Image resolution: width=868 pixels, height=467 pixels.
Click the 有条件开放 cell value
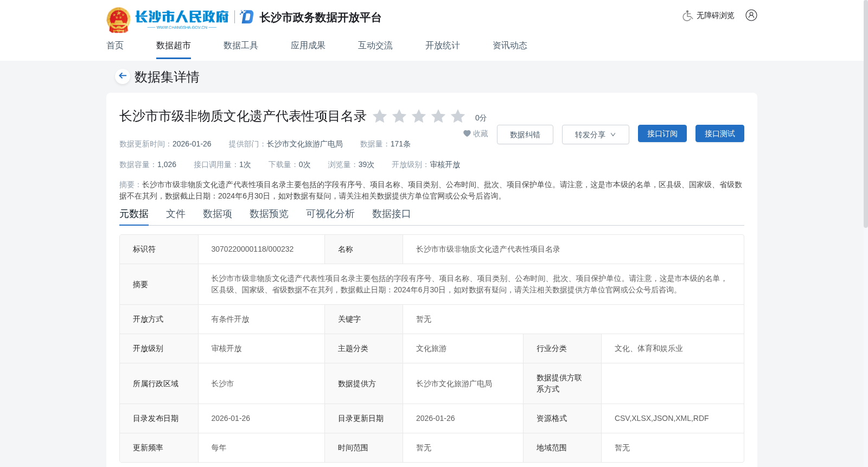pos(230,319)
